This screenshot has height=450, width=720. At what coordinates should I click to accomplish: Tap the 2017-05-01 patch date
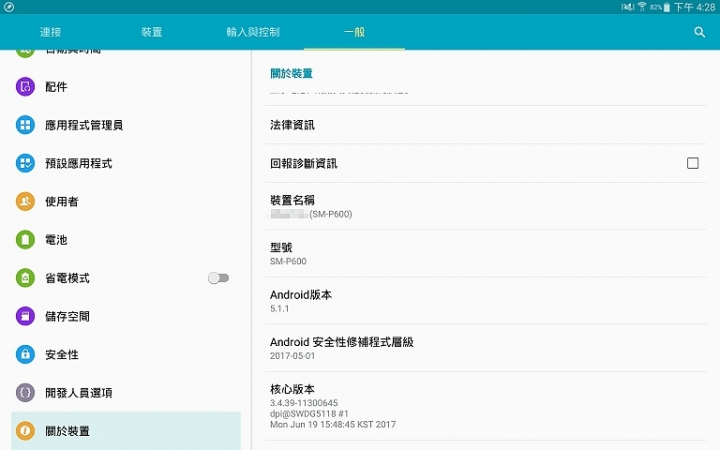pos(292,355)
